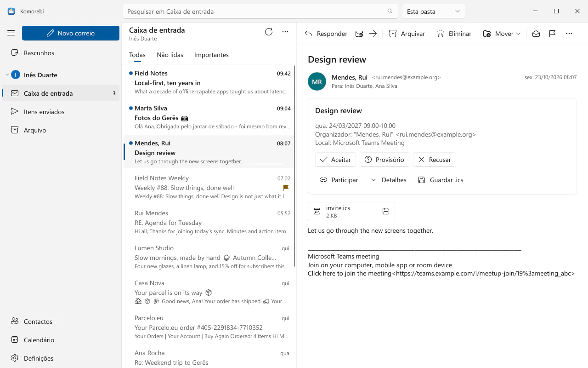Open the Calendário view
Viewport: 588px width, 368px height.
(61, 340)
